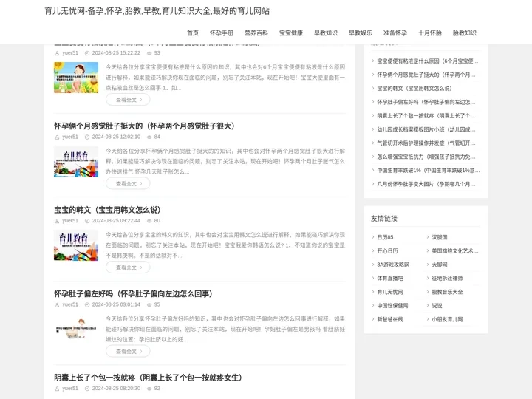Screen dimensions: 532x399
Task: Click 查看全文 under 怀孕俩个月 article
Action: point(128,183)
